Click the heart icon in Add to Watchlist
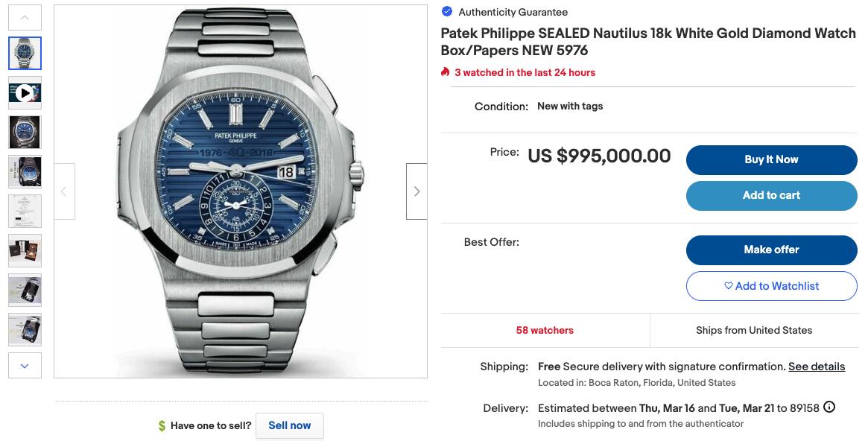This screenshot has width=868, height=441. click(x=729, y=286)
